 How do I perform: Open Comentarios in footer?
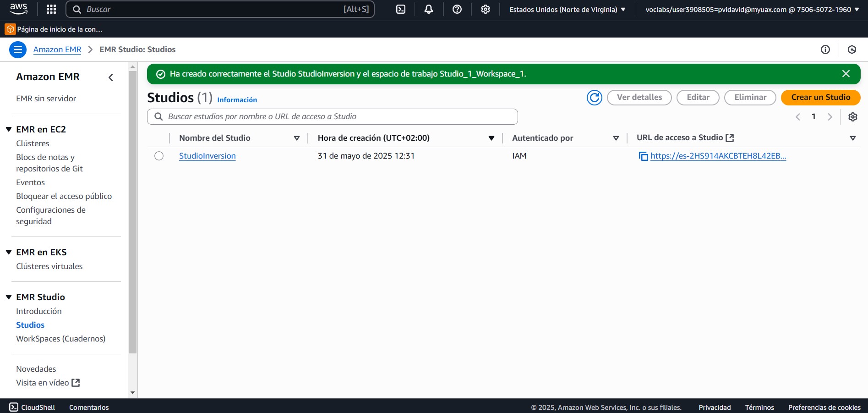click(x=89, y=407)
